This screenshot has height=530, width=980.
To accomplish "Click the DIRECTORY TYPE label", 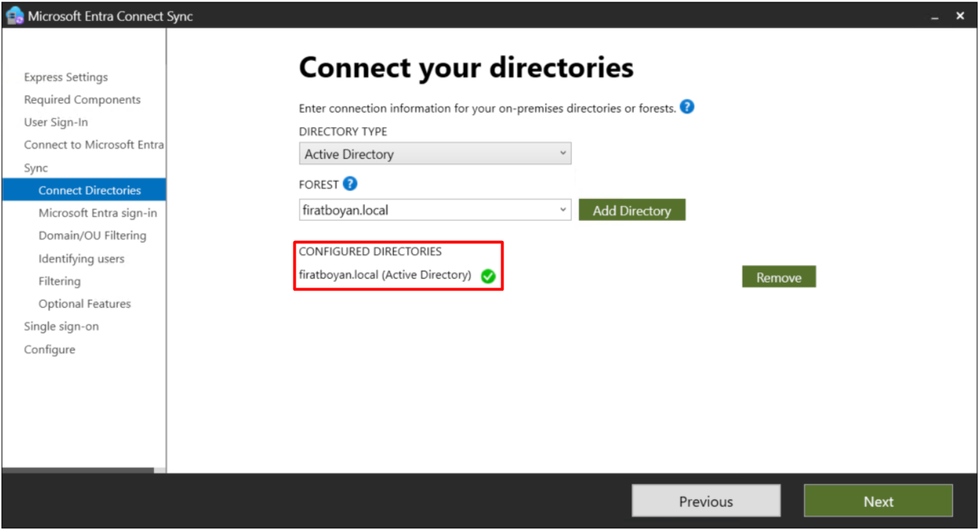I will [x=343, y=131].
